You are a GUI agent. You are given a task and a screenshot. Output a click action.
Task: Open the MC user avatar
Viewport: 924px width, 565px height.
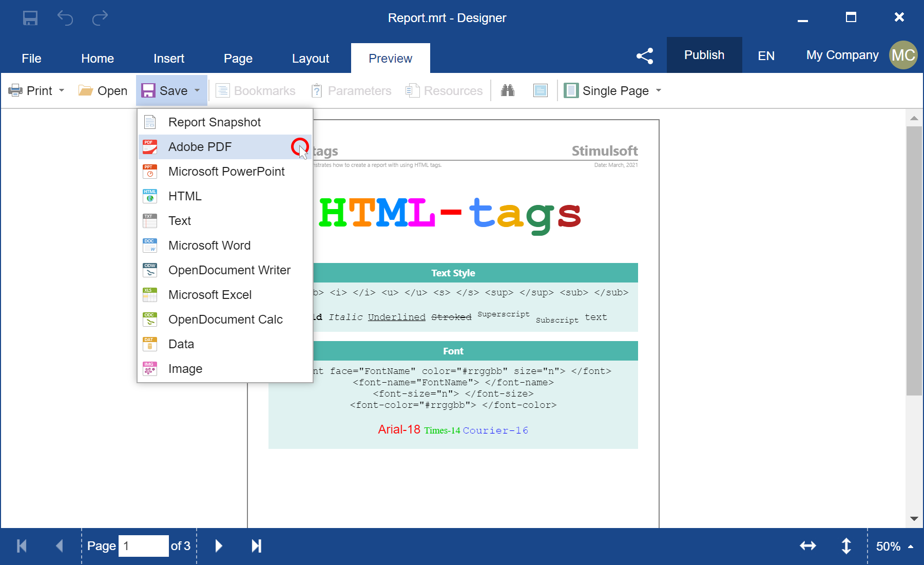point(903,55)
